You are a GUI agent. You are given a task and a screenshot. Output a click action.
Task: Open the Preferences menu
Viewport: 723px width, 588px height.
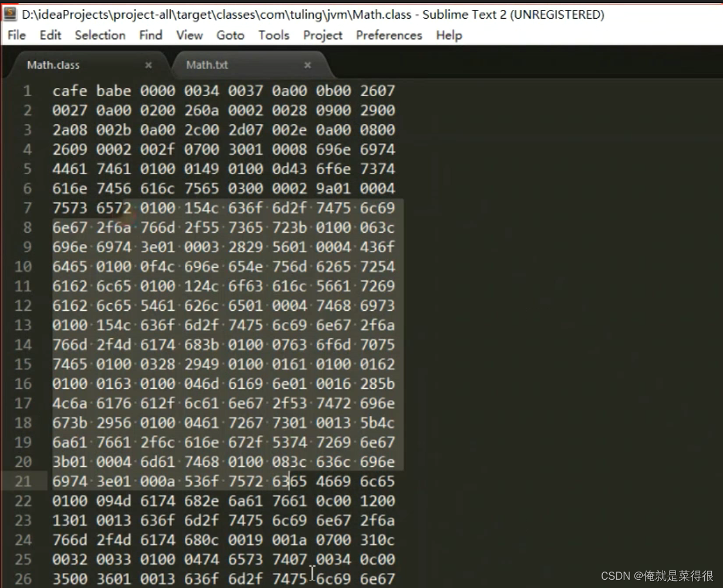tap(389, 35)
